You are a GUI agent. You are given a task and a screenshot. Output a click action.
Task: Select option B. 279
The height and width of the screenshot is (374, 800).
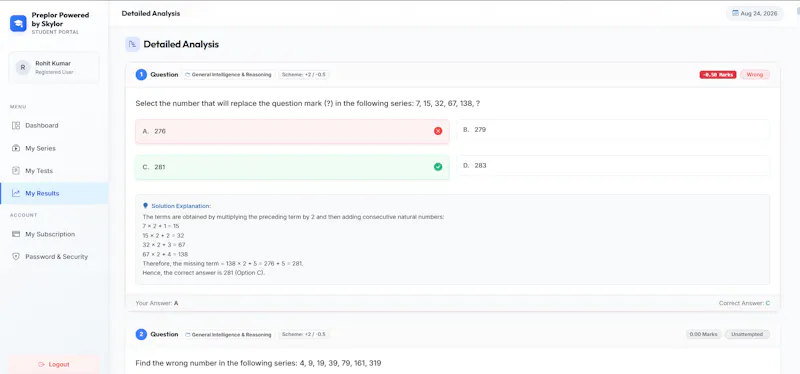coord(613,130)
